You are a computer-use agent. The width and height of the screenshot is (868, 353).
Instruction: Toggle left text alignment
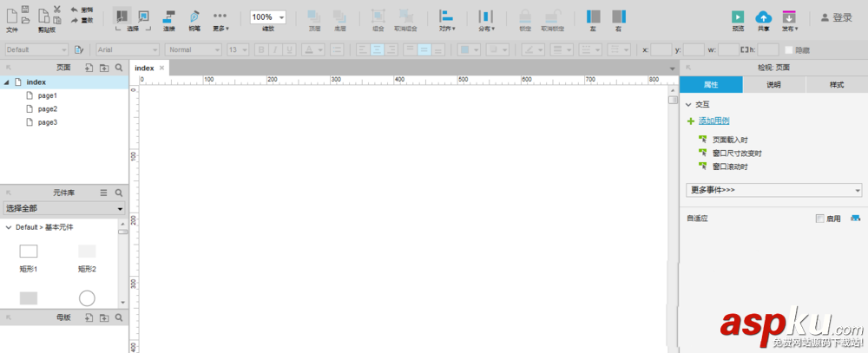point(363,49)
